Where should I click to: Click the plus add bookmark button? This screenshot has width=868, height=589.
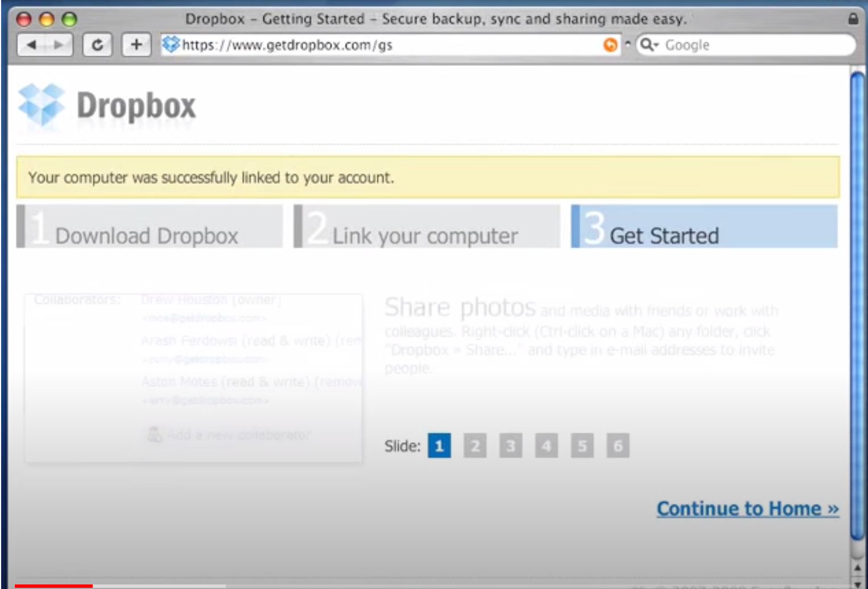point(137,45)
